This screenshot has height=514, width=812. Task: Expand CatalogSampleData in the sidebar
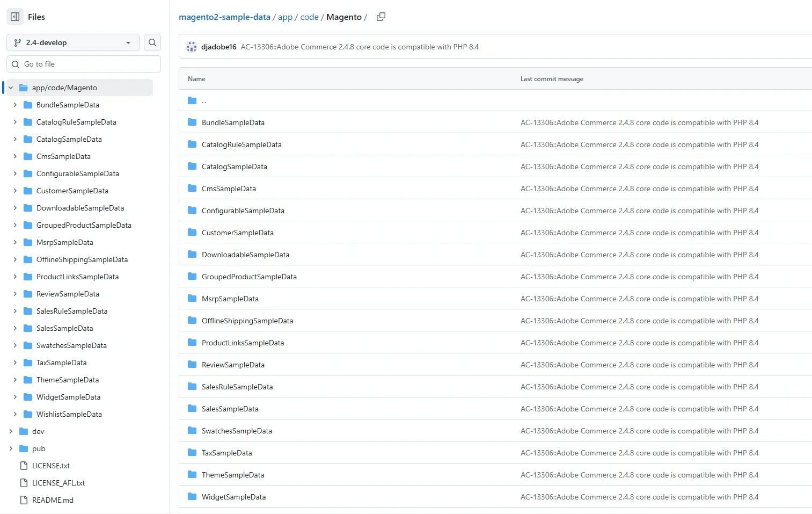coord(15,139)
